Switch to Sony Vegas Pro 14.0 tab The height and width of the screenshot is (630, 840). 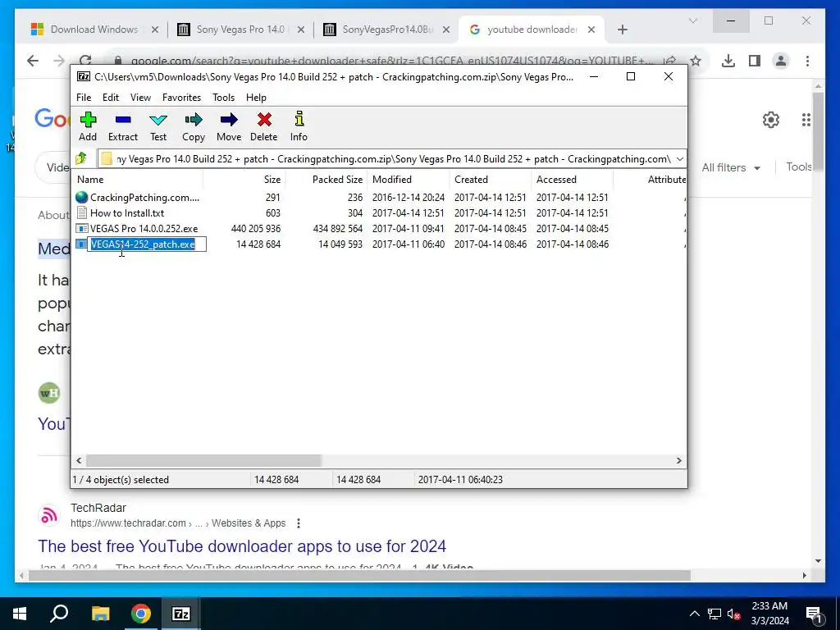(240, 30)
